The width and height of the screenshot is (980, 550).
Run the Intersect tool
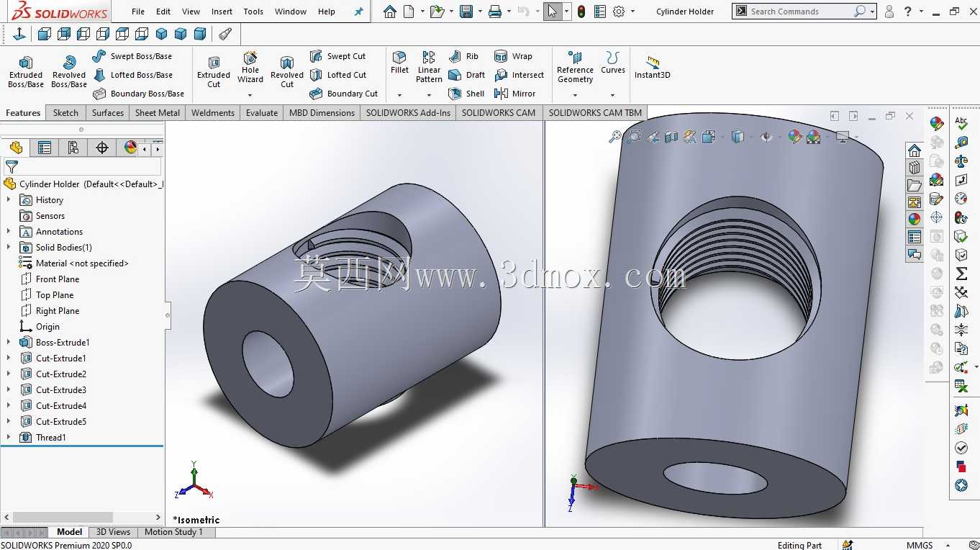(x=519, y=75)
